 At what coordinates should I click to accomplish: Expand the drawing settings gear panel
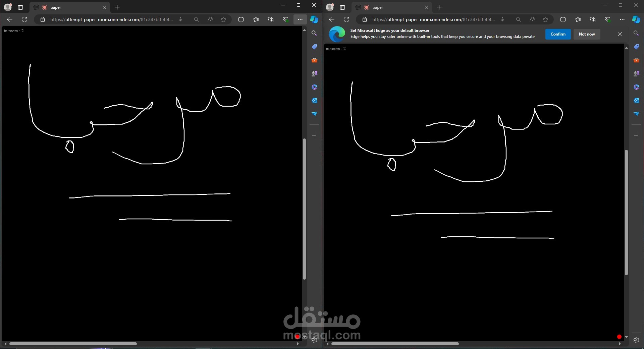314,341
